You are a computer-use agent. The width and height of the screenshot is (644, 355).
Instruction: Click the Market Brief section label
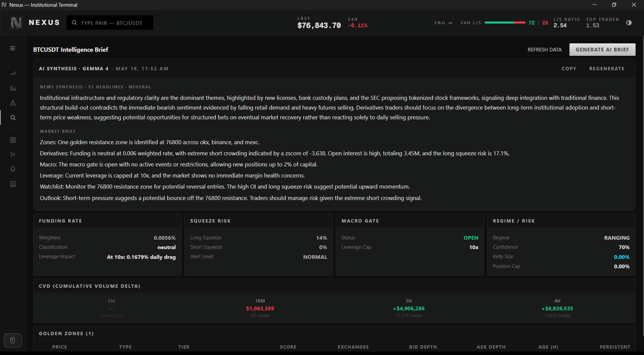click(x=58, y=131)
